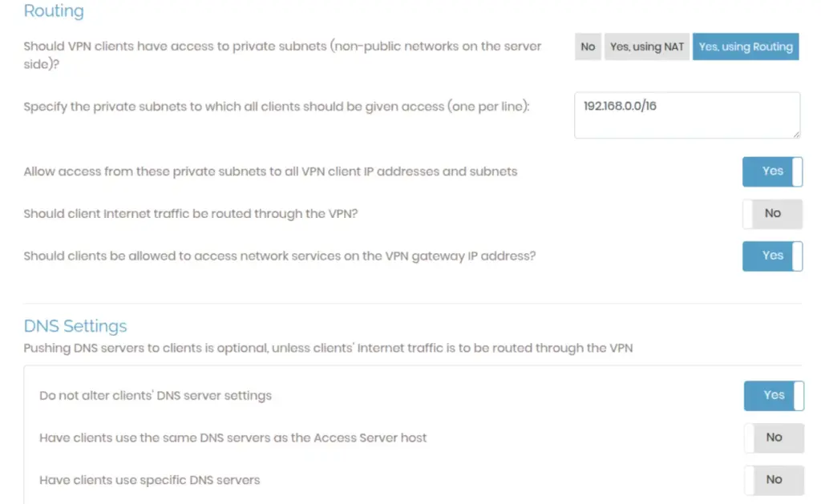Disable client access to VPN gateway services
The image size is (821, 504).
tap(772, 256)
